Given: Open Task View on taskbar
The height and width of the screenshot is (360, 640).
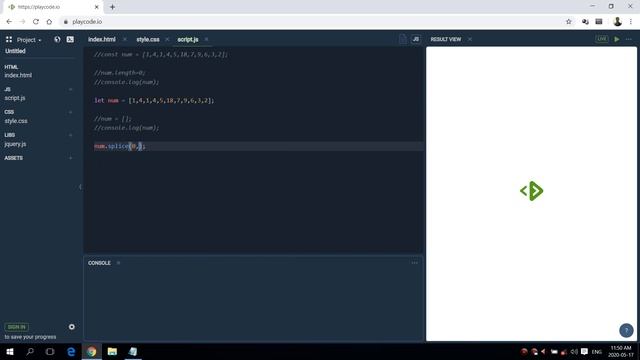Looking at the screenshot, I should click(50, 351).
